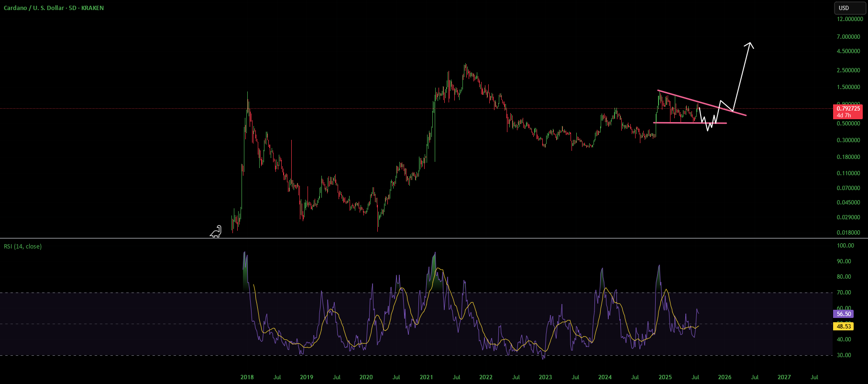868x384 pixels.
Task: Click the 0.018000 price scale label
Action: 848,233
